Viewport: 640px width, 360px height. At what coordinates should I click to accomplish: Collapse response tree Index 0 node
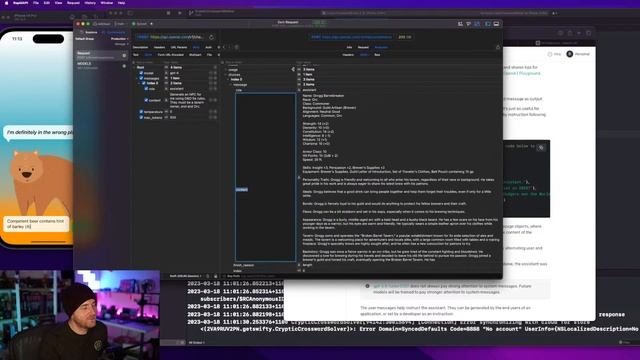(228, 80)
